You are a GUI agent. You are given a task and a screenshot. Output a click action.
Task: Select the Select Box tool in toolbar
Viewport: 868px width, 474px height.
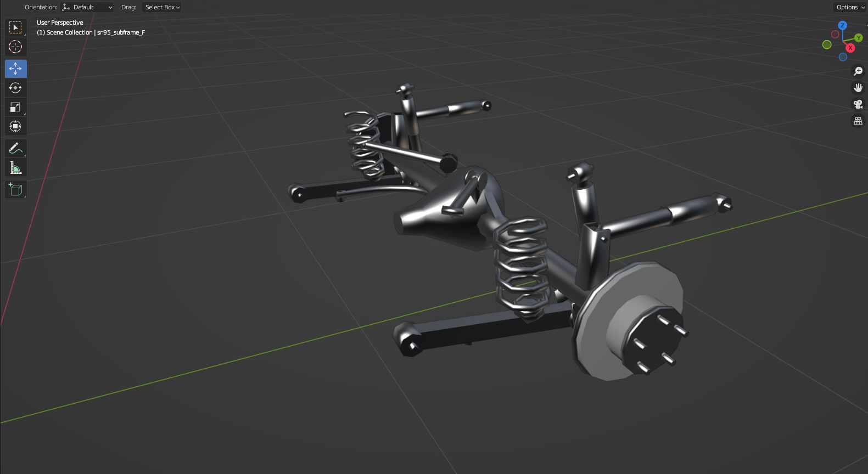[x=15, y=27]
